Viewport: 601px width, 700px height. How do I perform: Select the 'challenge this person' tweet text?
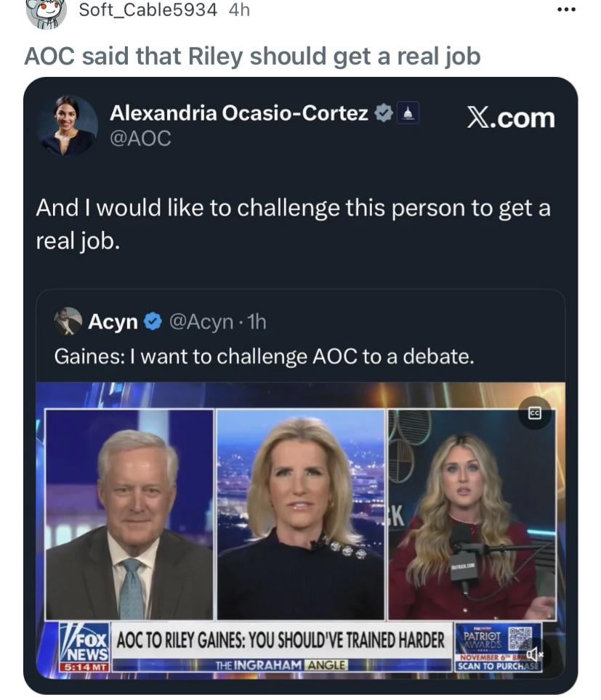click(293, 224)
